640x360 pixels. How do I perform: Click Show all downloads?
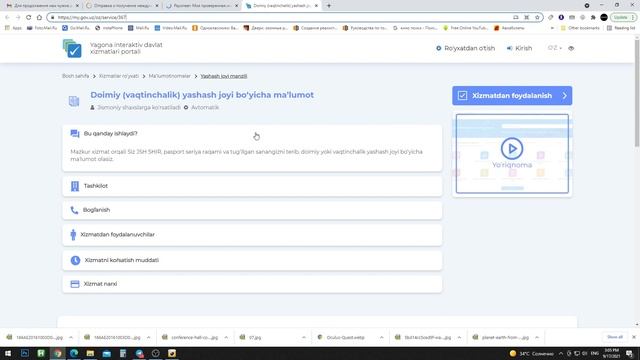[615, 337]
